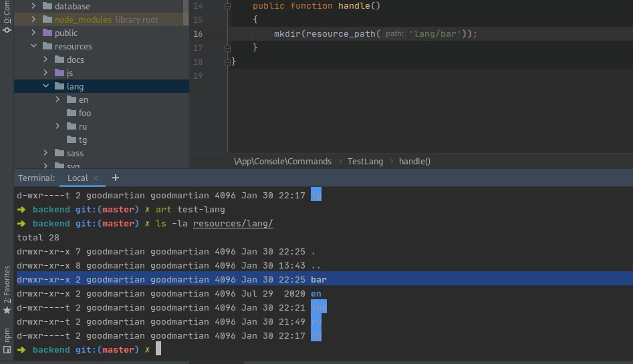
Task: Select the database folder icon
Action: click(x=47, y=6)
